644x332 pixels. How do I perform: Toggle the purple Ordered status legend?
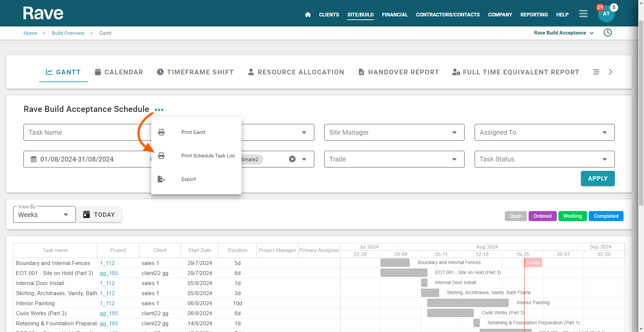[x=542, y=216]
